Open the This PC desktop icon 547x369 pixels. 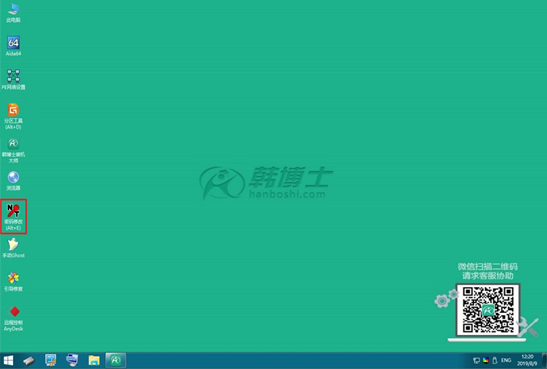[13, 13]
